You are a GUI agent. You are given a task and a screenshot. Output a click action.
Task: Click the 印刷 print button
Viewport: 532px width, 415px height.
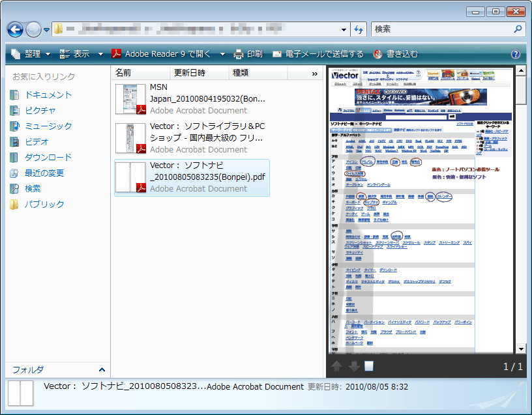click(248, 54)
